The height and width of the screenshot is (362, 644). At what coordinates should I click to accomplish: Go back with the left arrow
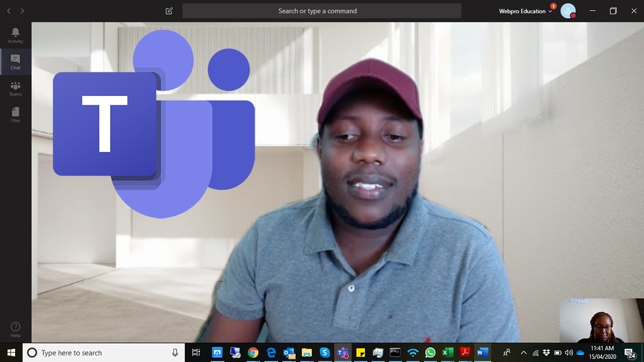9,11
